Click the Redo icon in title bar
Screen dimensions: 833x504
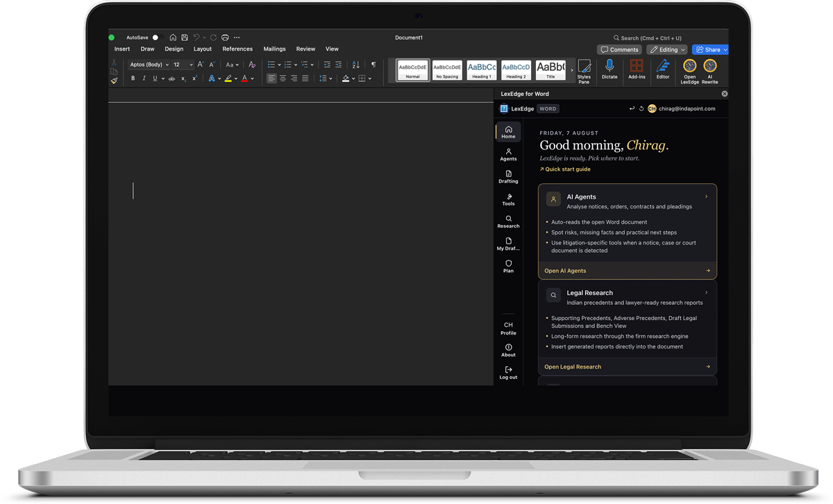[213, 37]
